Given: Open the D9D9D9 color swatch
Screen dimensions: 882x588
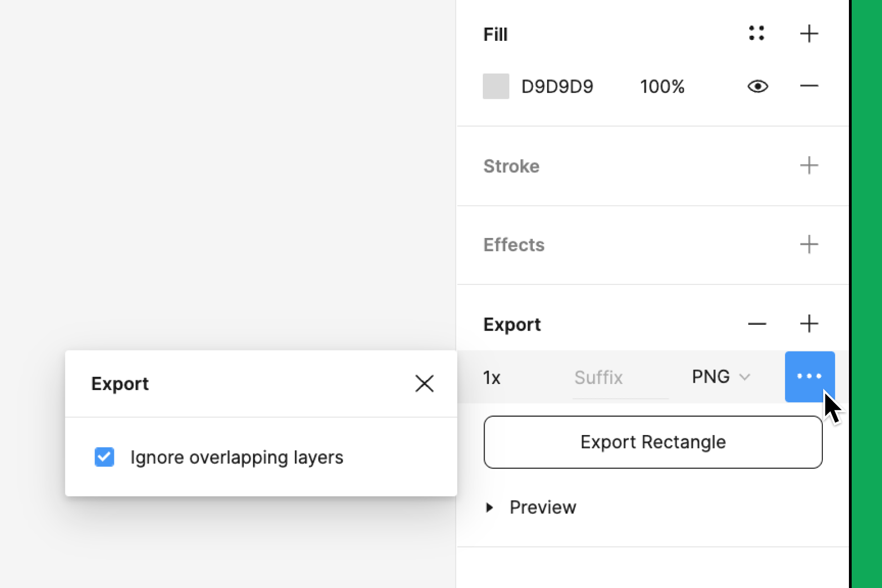Looking at the screenshot, I should (x=496, y=86).
